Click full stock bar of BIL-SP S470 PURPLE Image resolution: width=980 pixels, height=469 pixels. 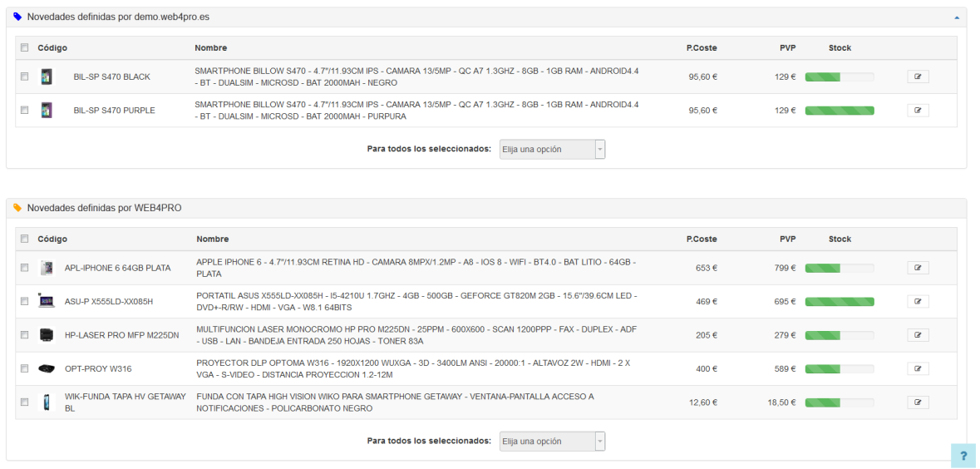[840, 110]
